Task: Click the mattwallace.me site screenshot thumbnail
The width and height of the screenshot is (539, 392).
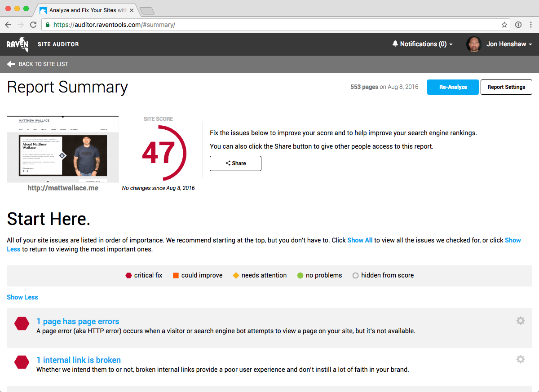Action: click(x=63, y=149)
